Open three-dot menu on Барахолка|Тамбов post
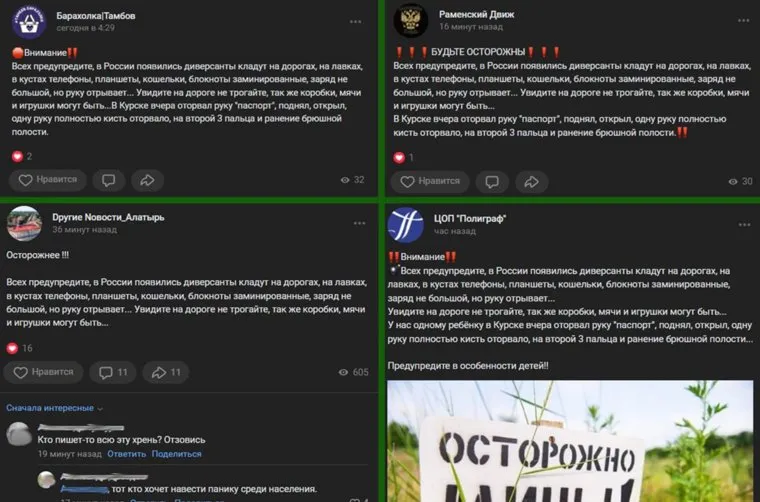The width and height of the screenshot is (760, 502). tap(355, 22)
